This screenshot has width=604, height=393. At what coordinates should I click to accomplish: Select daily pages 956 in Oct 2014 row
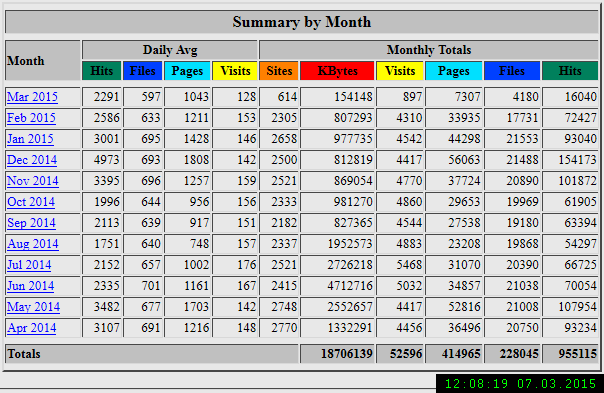199,202
